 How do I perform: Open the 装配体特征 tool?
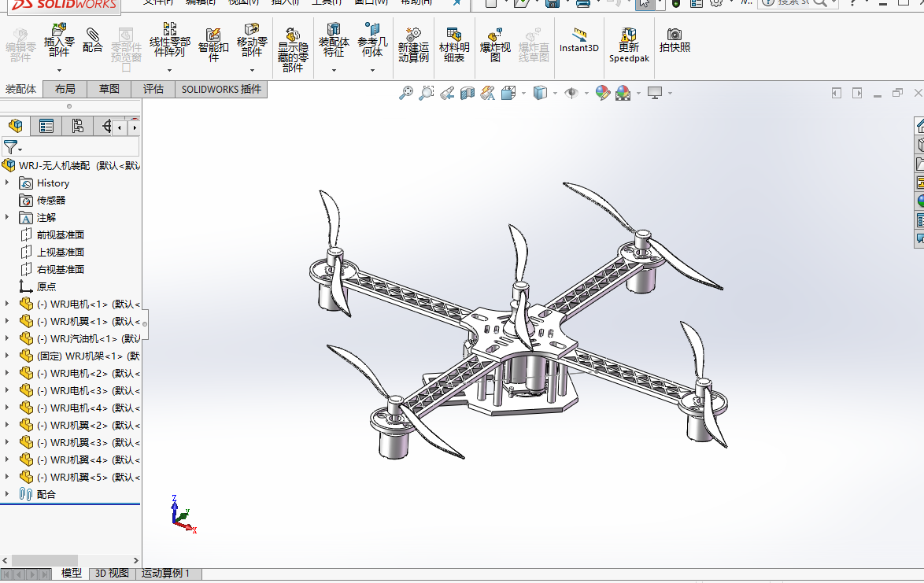click(334, 40)
